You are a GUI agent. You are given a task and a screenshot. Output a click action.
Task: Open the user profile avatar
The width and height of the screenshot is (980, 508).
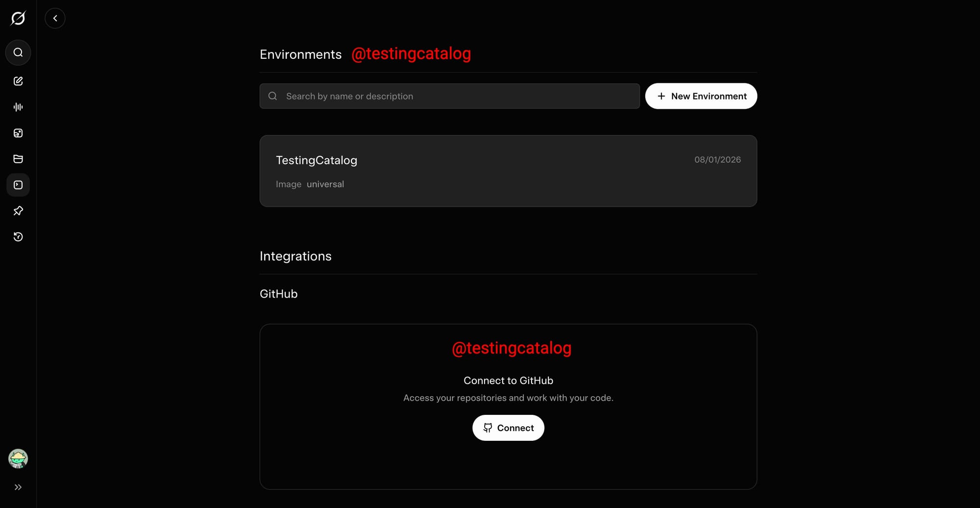coord(18,458)
